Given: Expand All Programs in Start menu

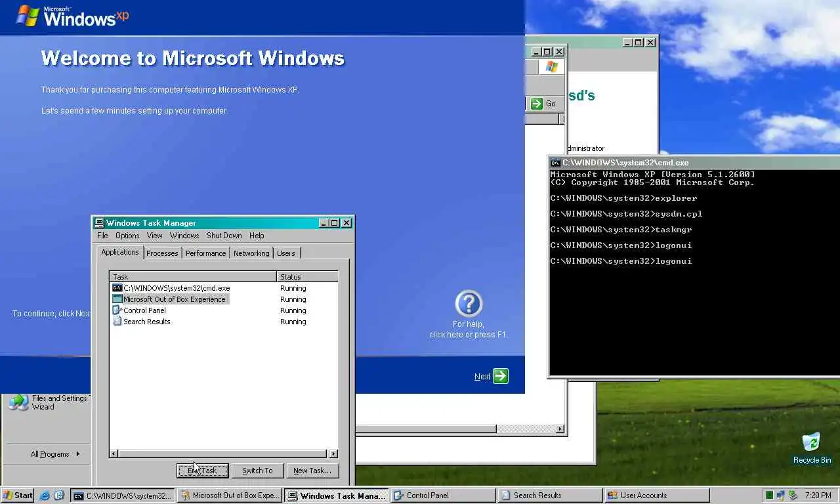Looking at the screenshot, I should click(x=55, y=454).
